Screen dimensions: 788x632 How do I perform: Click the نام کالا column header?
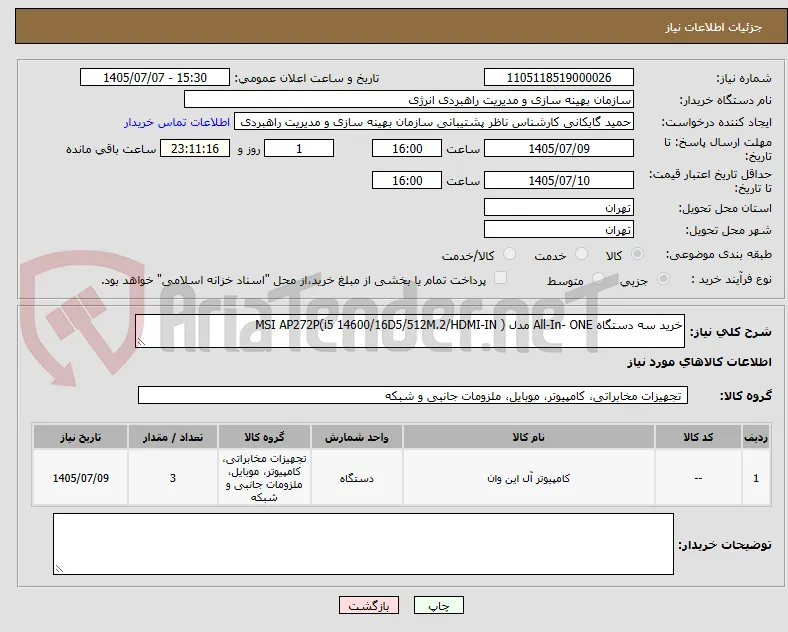528,437
